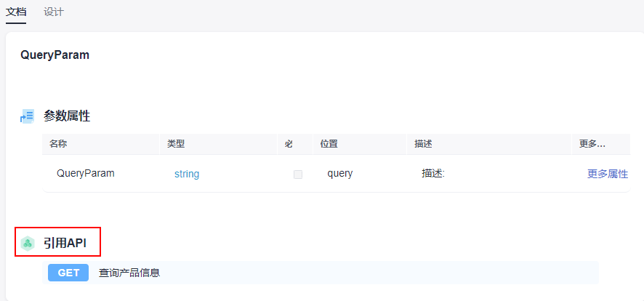Click the GET method badge
The height and width of the screenshot is (301, 644).
[68, 273]
